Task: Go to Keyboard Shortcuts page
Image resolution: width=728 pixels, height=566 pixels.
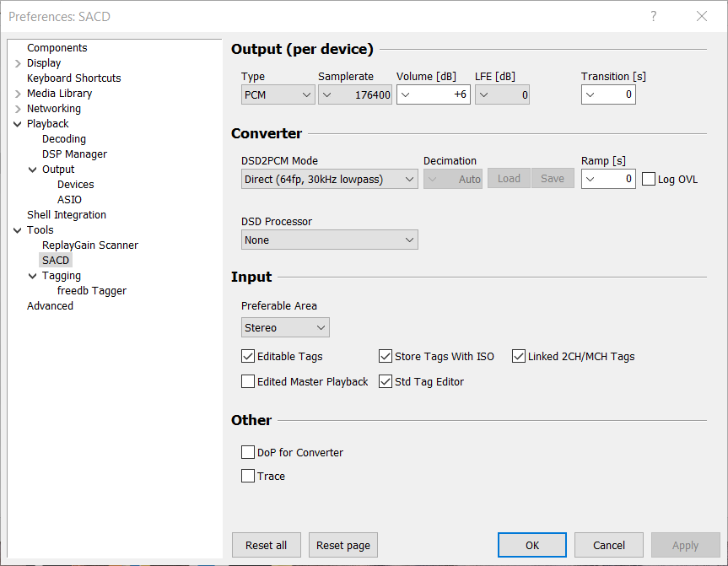Action: pos(73,78)
